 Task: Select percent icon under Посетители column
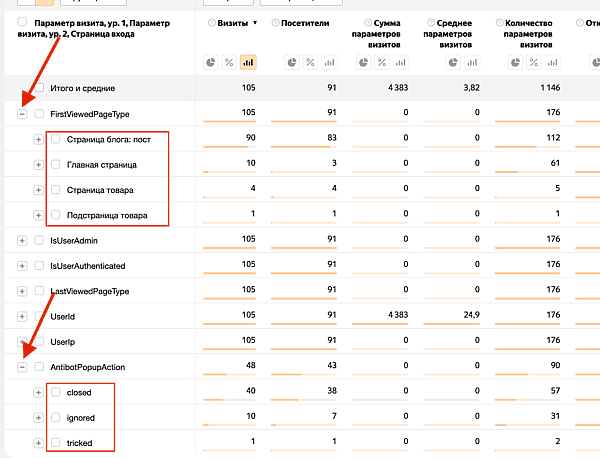[310, 62]
